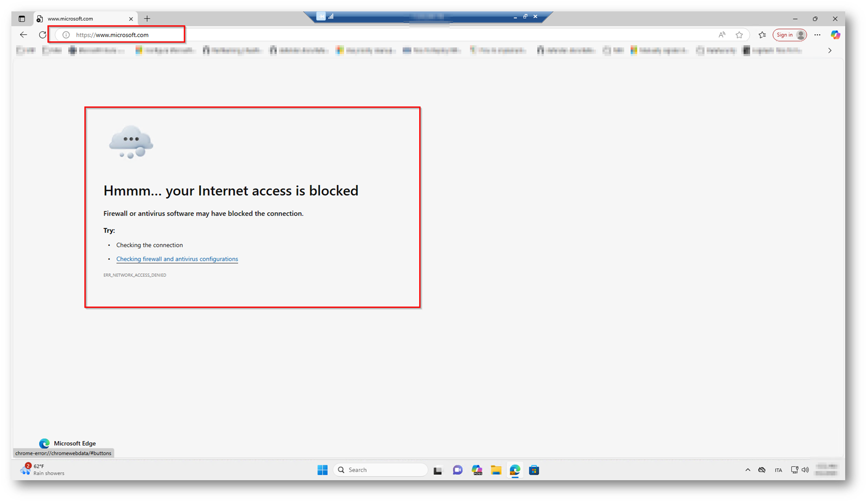This screenshot has width=868, height=503.
Task: Open Task View from the taskbar
Action: point(438,470)
